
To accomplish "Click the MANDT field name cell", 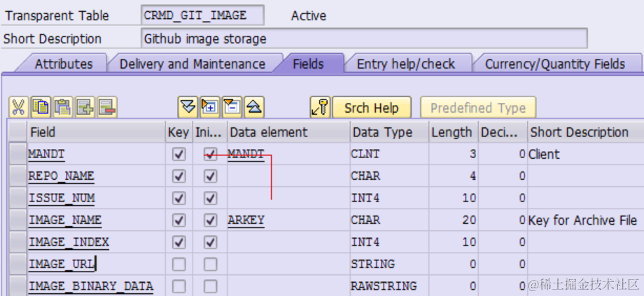I will click(x=96, y=155).
